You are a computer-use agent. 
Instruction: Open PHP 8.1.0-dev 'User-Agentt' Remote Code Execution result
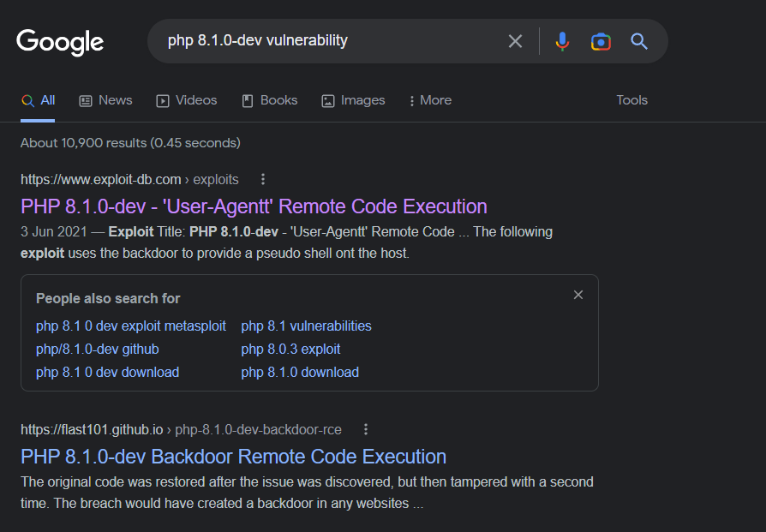(254, 206)
